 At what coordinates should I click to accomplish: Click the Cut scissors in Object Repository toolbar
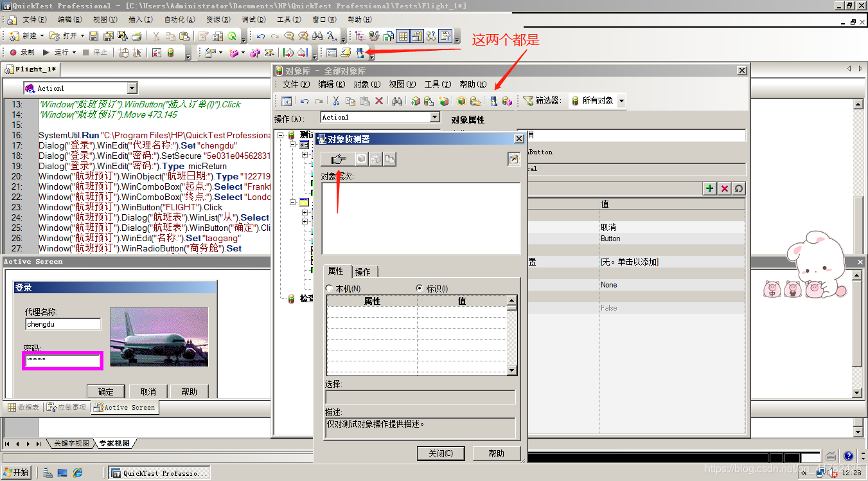335,101
